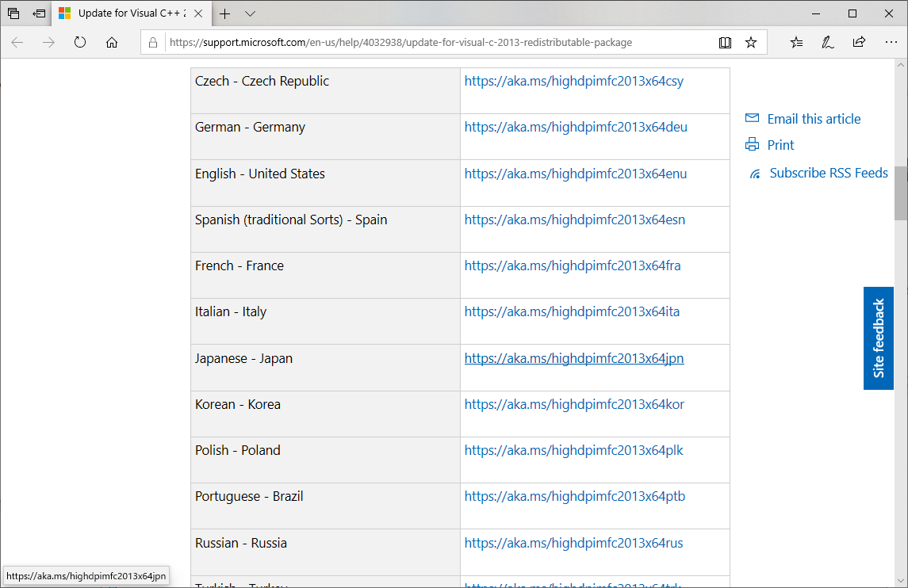
Task: Select the Update for Visual C++ tab
Action: [x=132, y=13]
